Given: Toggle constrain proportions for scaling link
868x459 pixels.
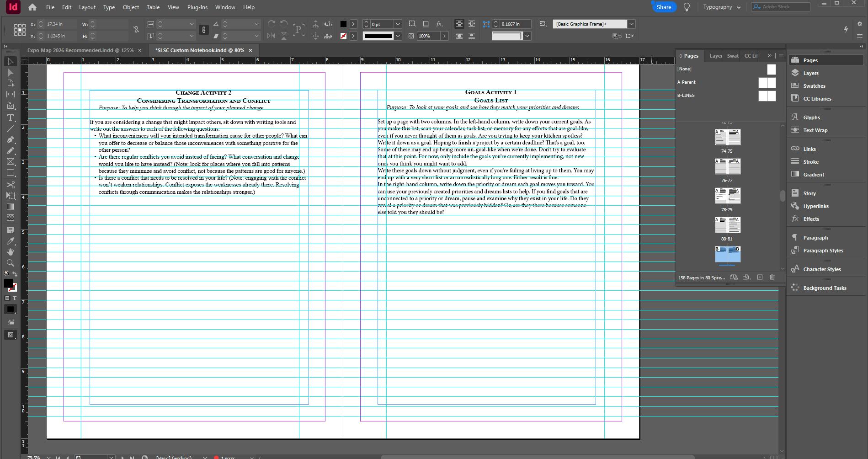Looking at the screenshot, I should pos(204,30).
